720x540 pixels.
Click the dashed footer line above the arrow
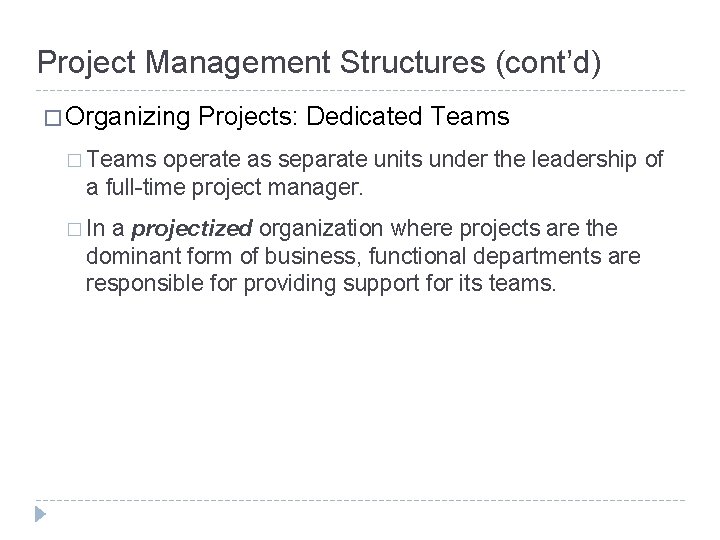(x=360, y=500)
